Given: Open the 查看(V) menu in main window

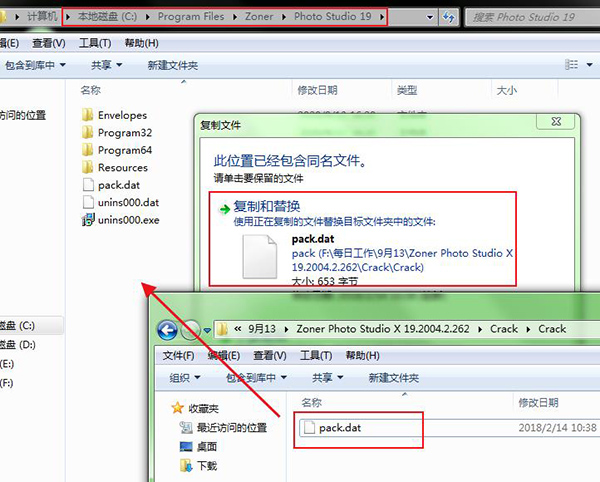Looking at the screenshot, I should click(x=49, y=43).
